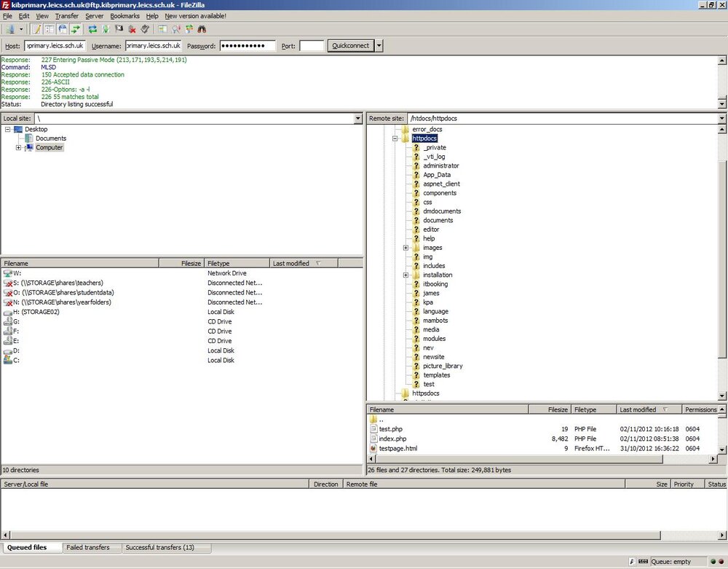This screenshot has height=569, width=728.
Task: Click into the Port input field
Action: [x=312, y=45]
